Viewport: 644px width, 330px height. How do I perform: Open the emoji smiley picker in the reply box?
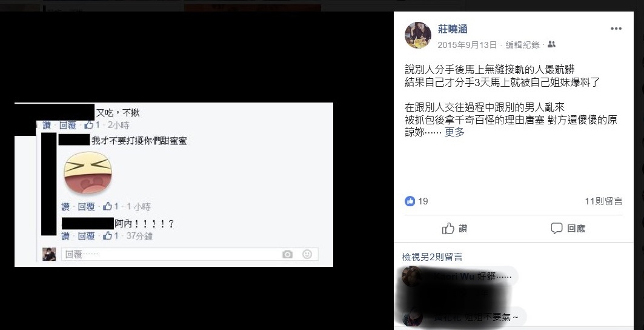(x=307, y=254)
